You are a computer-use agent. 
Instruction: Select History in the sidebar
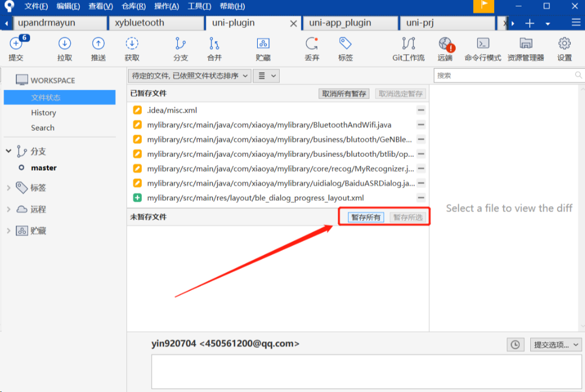click(x=44, y=113)
